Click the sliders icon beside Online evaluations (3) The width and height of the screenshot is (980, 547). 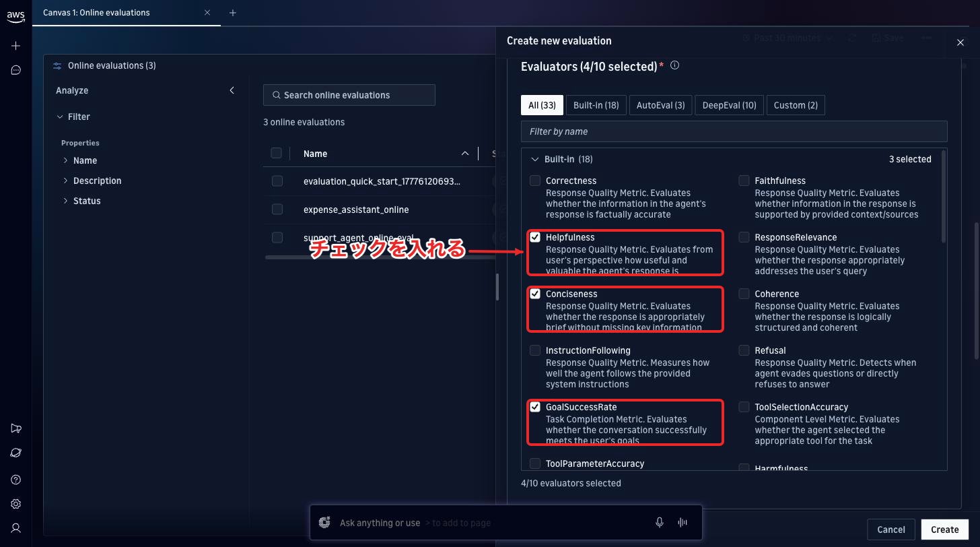click(57, 65)
